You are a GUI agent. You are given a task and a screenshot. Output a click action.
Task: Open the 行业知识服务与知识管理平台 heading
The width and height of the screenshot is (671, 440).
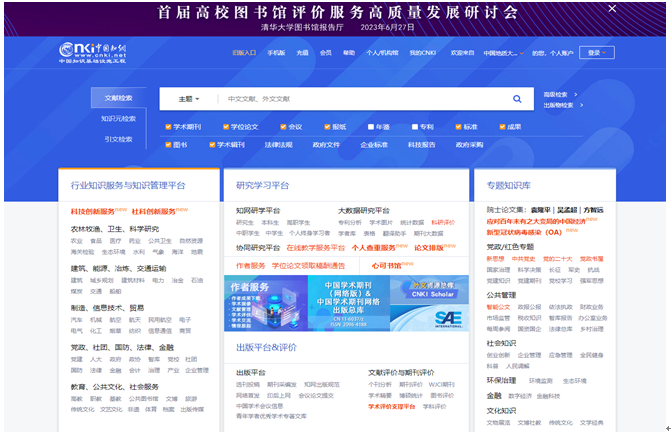pos(128,185)
